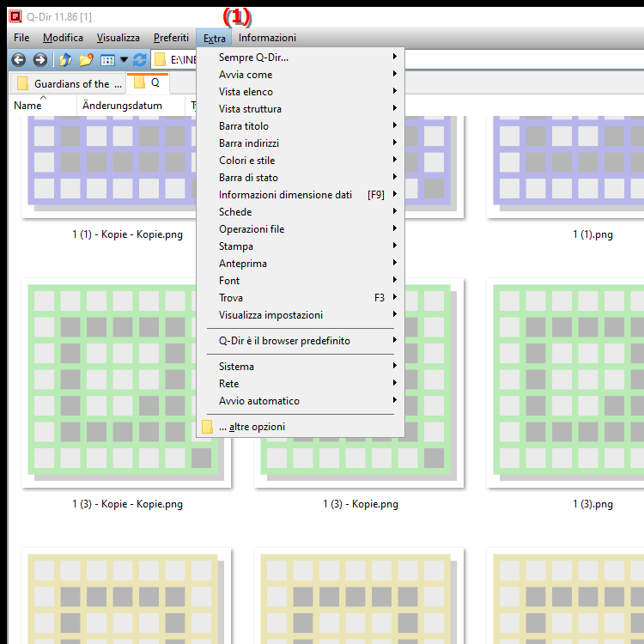The height and width of the screenshot is (644, 644).
Task: Click the address bar path field
Action: pos(398,60)
